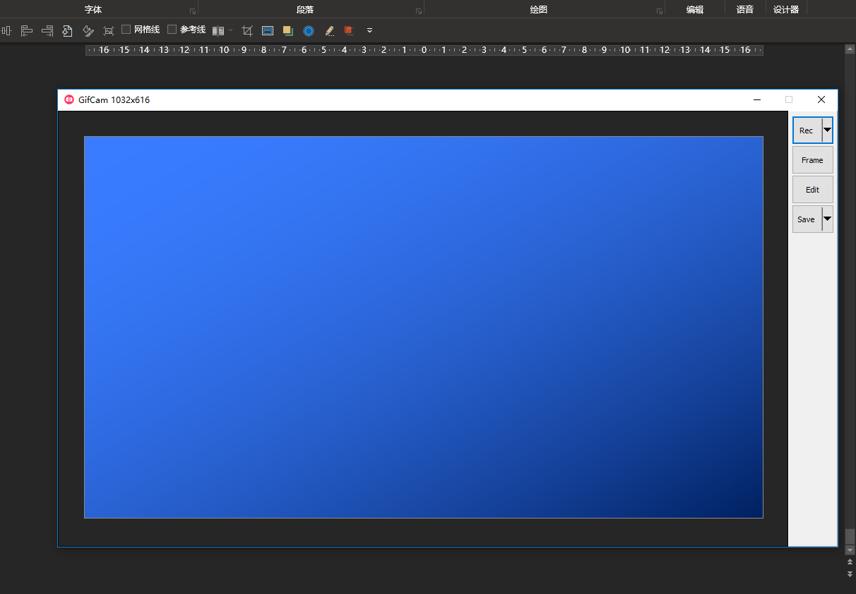Click the Edit button in GifCam
The height and width of the screenshot is (594, 856).
click(812, 190)
